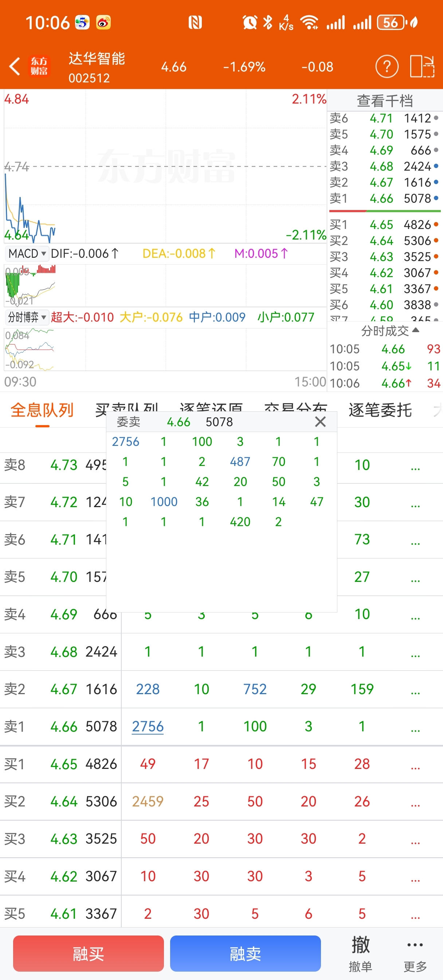Expand more orders in 买5 row
443x980 pixels.
point(415,917)
